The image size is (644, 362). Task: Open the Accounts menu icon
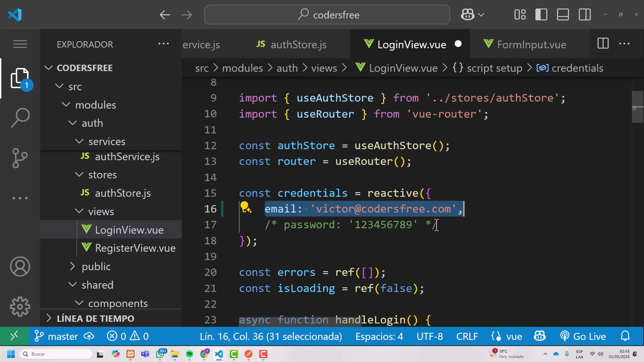pyautogui.click(x=20, y=266)
